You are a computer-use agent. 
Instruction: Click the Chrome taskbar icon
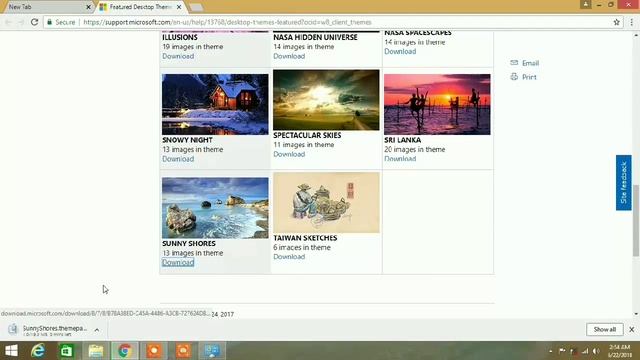(125, 351)
